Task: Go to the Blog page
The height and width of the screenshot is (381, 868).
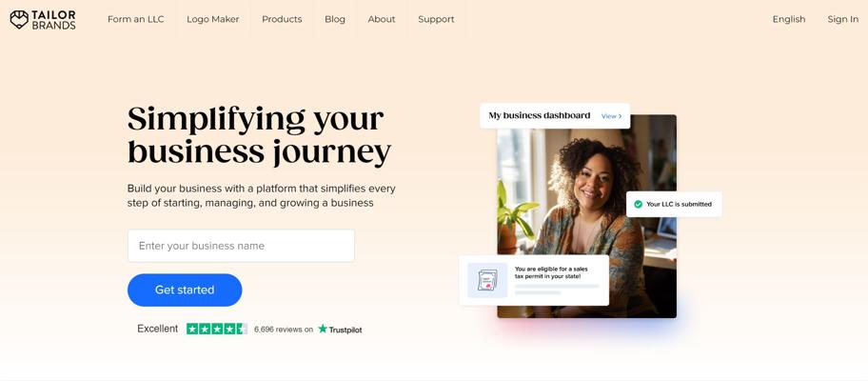Action: [335, 19]
